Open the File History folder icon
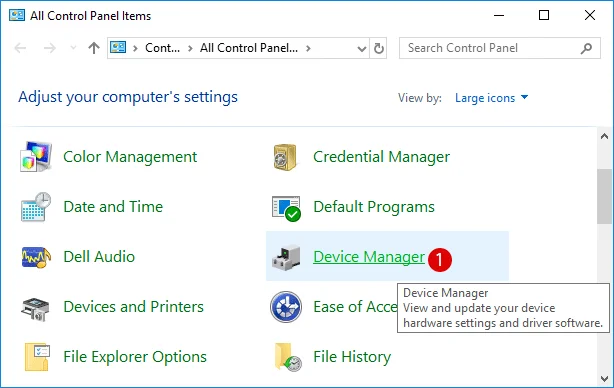The height and width of the screenshot is (388, 614). pyautogui.click(x=288, y=357)
